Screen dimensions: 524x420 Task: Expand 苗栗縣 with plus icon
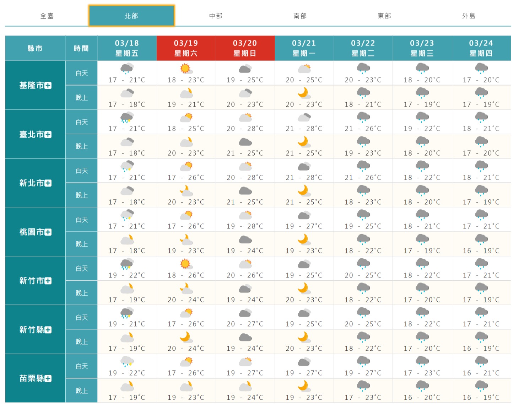click(x=48, y=379)
